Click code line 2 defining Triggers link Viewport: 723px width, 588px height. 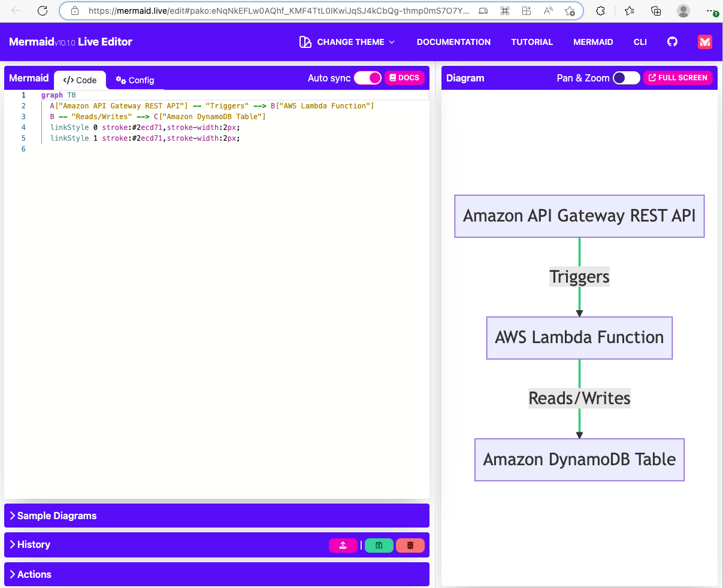tap(212, 106)
